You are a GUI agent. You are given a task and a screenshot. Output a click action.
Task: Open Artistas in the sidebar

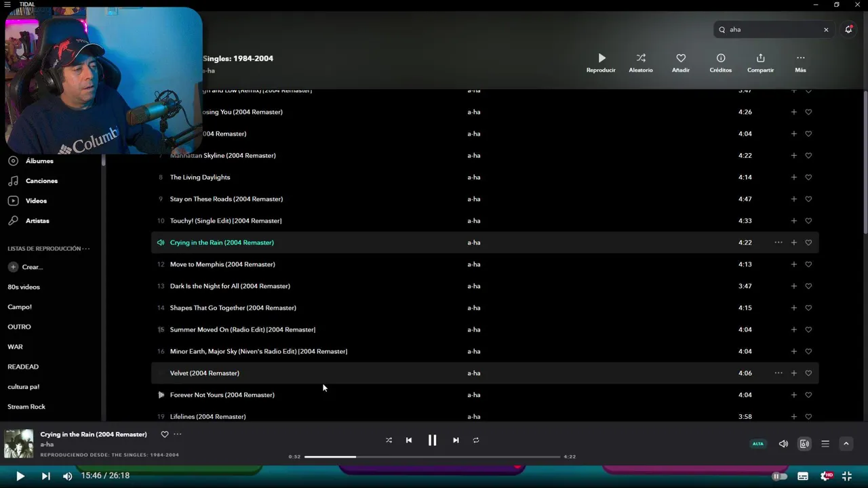pyautogui.click(x=37, y=221)
